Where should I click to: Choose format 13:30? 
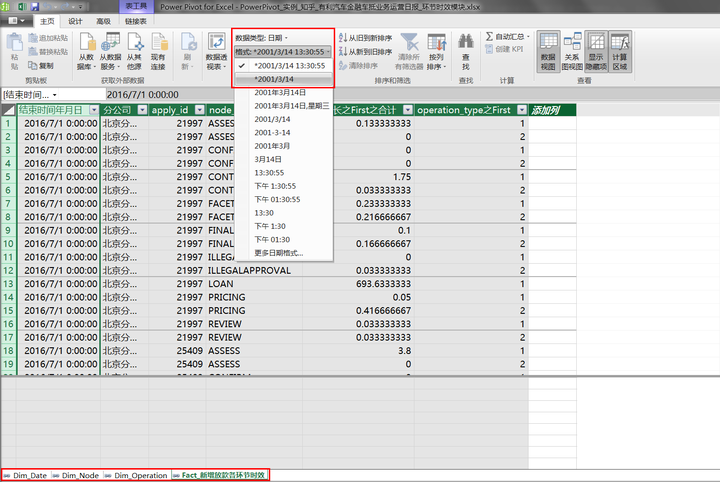tap(283, 213)
